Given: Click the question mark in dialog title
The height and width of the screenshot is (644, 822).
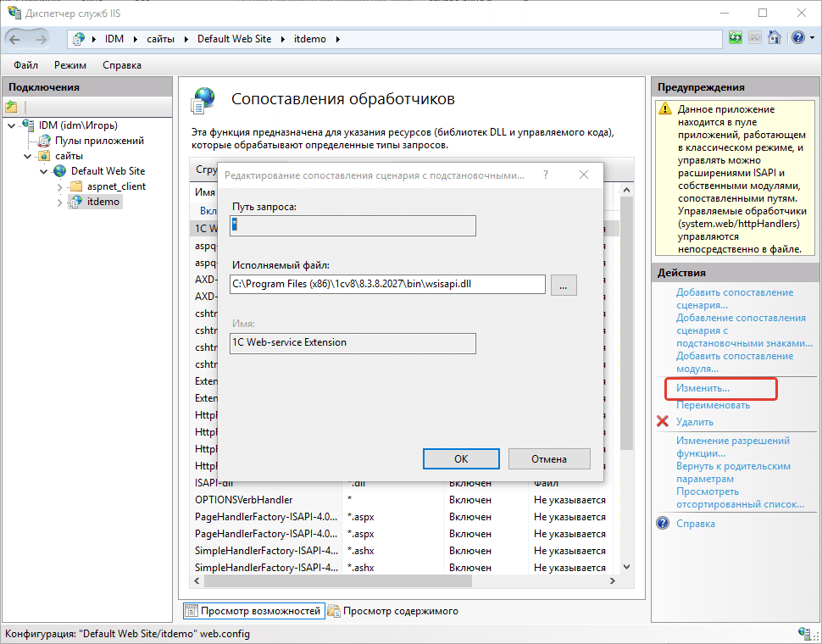Looking at the screenshot, I should (x=545, y=175).
